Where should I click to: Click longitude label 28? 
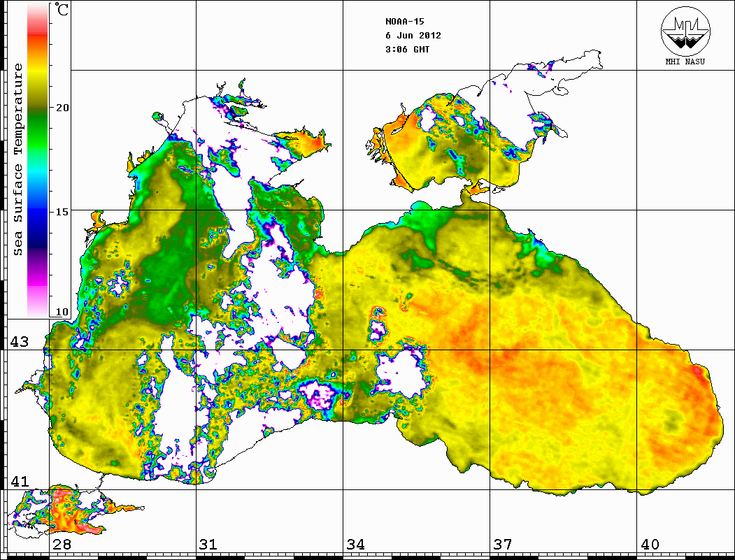[x=62, y=545]
